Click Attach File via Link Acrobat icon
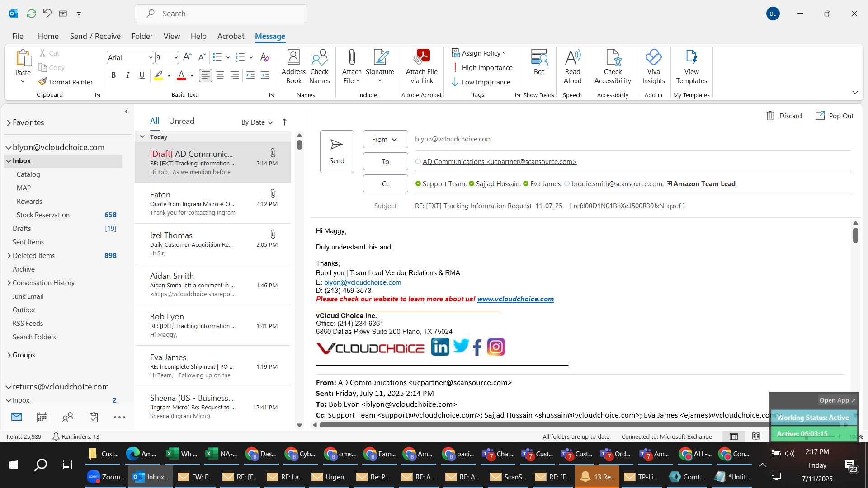 (422, 66)
